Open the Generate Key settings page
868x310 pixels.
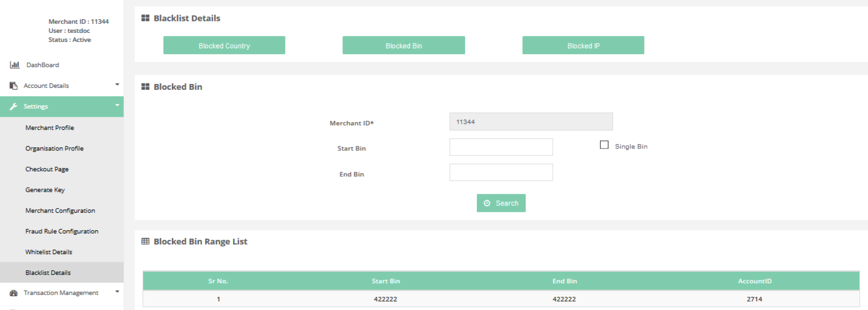[45, 190]
